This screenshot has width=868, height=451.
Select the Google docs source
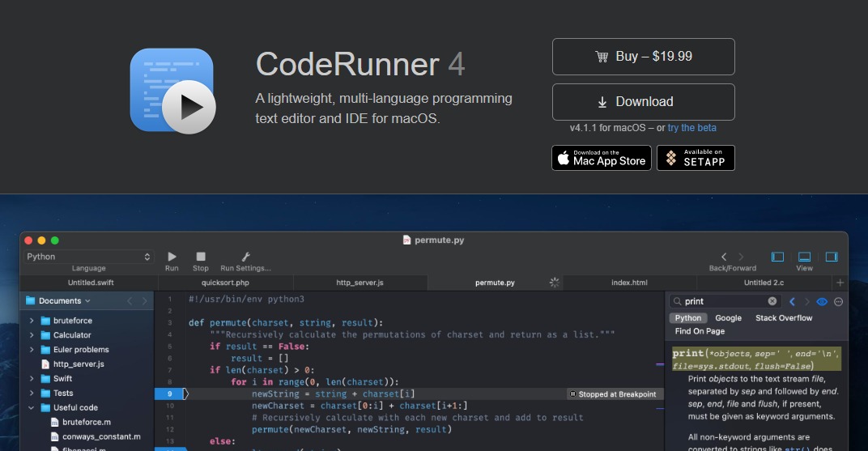click(x=728, y=317)
